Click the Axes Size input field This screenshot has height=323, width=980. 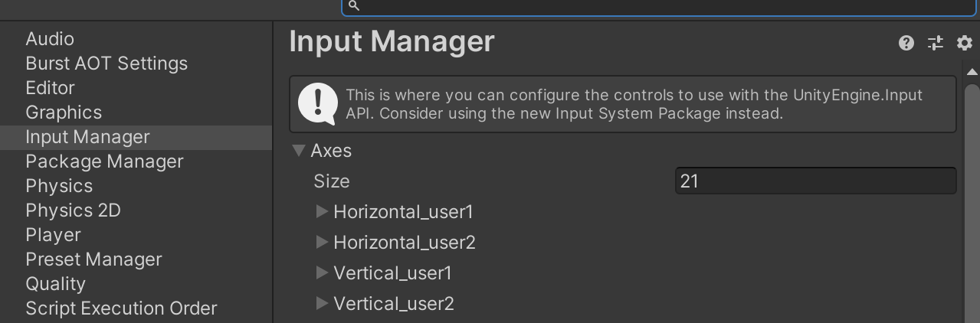click(x=815, y=181)
